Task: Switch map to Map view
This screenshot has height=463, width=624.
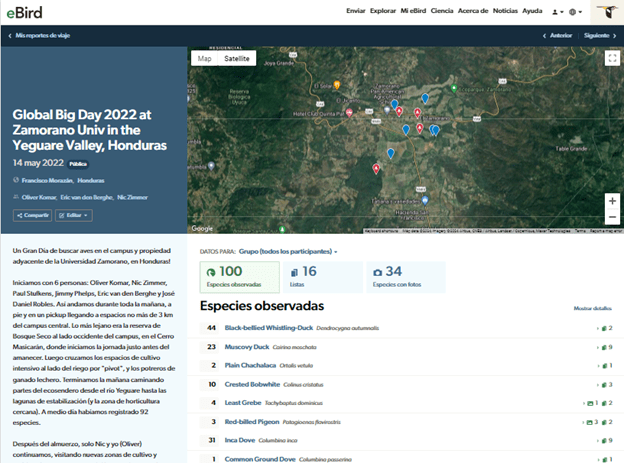Action: click(204, 59)
